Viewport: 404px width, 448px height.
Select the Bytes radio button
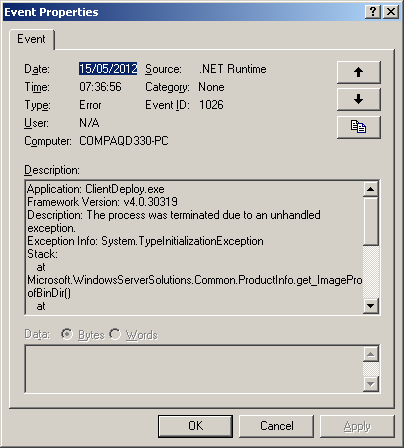point(67,334)
